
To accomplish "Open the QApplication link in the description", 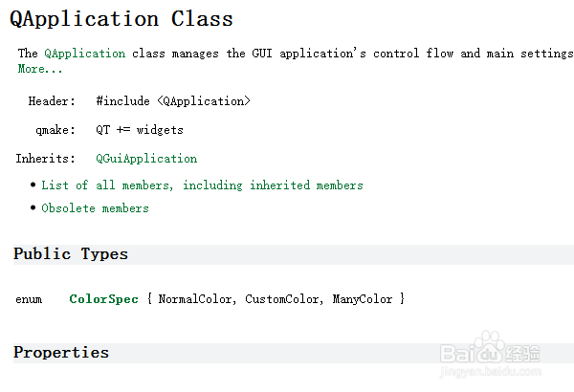I will click(x=84, y=54).
